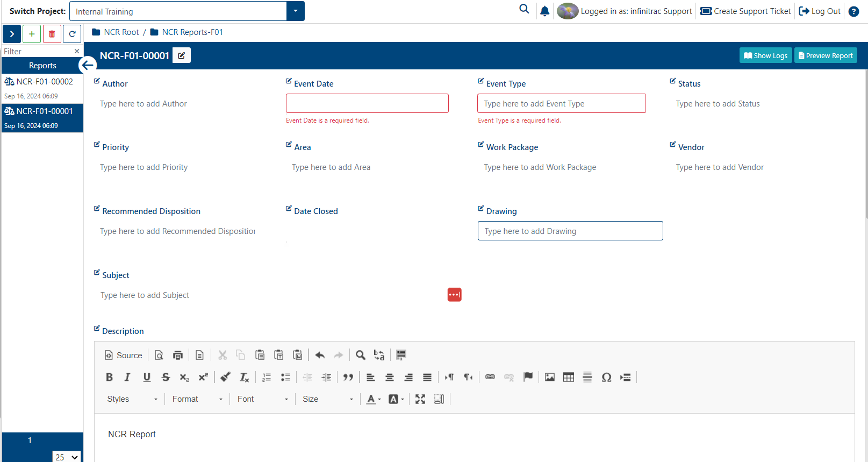Open the Switch Project dropdown
The width and height of the screenshot is (868, 462).
point(296,11)
